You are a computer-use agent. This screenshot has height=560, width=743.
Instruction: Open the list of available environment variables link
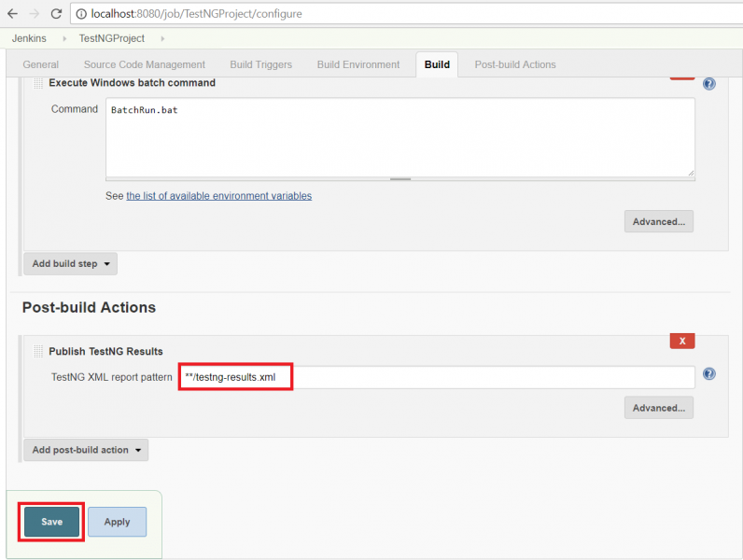(x=218, y=196)
